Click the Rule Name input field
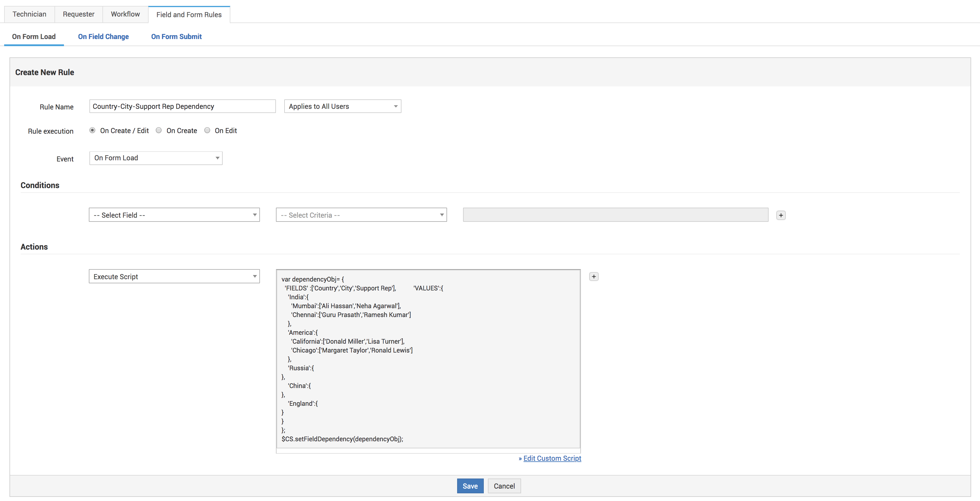Screen dimensions: 980x501 [x=182, y=106]
